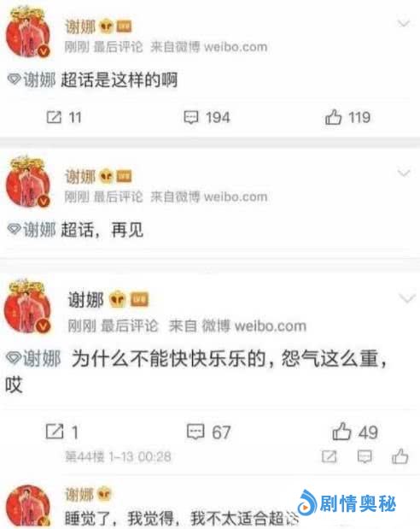The width and height of the screenshot is (420, 529).
Task: Open the 67 comments on the third post
Action: click(x=208, y=432)
